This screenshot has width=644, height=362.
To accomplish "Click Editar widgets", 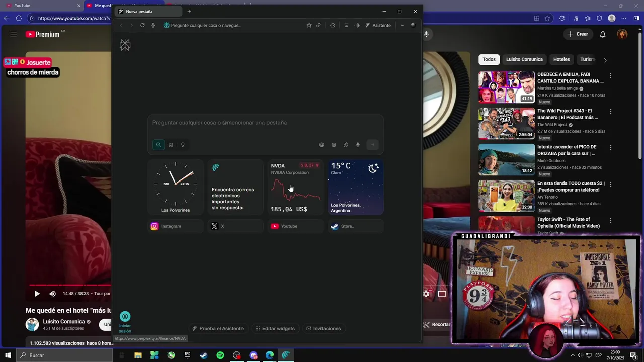I will coord(275,328).
